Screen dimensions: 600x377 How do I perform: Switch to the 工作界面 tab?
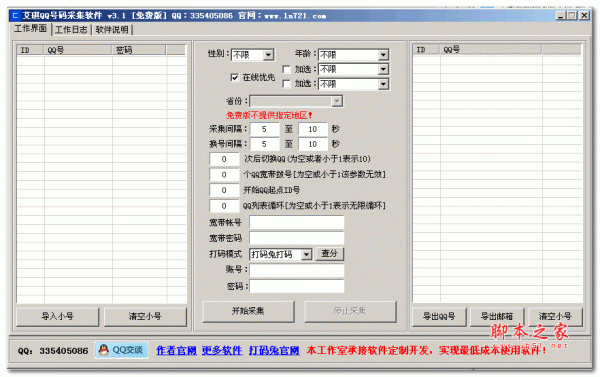coord(30,29)
